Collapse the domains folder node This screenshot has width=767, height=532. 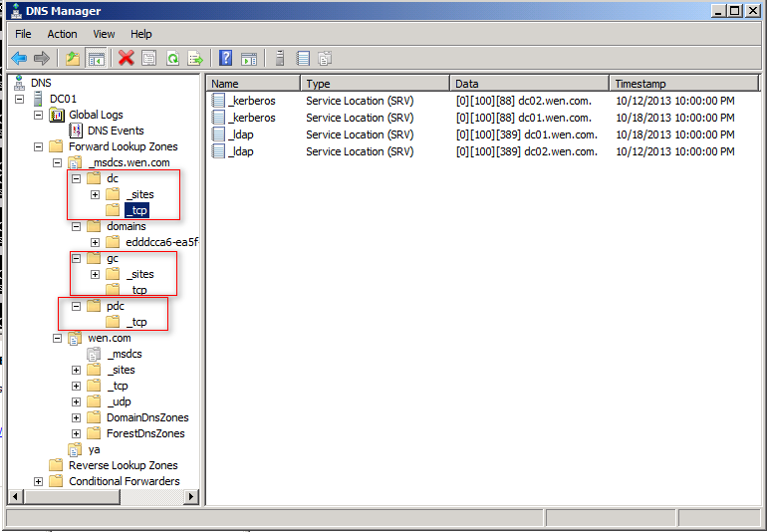(x=77, y=226)
